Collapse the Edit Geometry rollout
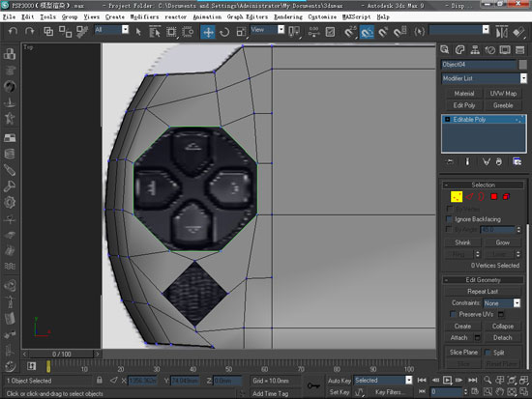 tap(484, 280)
